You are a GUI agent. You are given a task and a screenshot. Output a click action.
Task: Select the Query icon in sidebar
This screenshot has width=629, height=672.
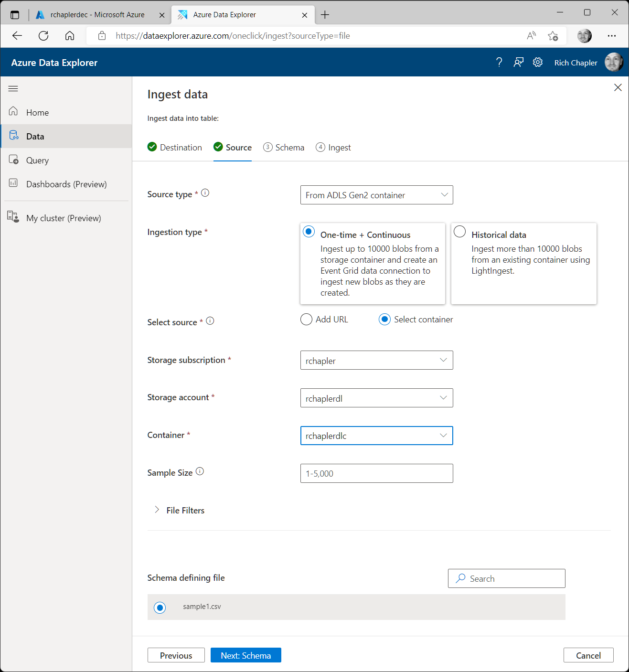tap(37, 160)
